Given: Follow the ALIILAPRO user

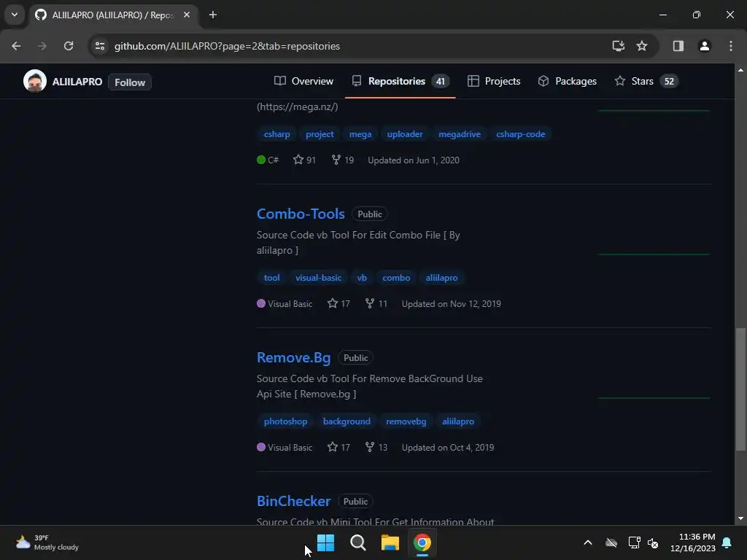Looking at the screenshot, I should coord(130,82).
